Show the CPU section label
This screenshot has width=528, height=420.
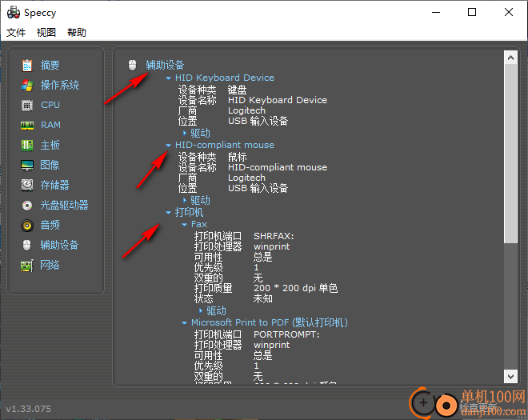(50, 105)
